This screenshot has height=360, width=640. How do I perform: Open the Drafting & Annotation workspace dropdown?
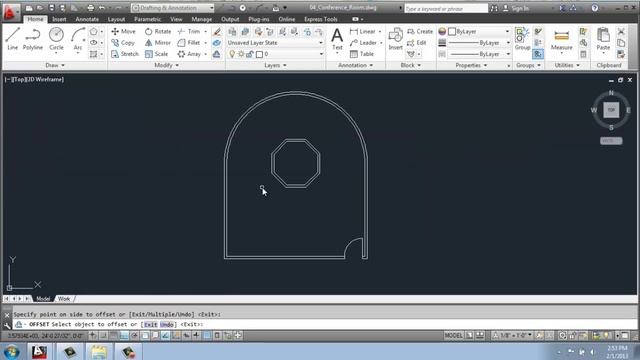[x=173, y=8]
